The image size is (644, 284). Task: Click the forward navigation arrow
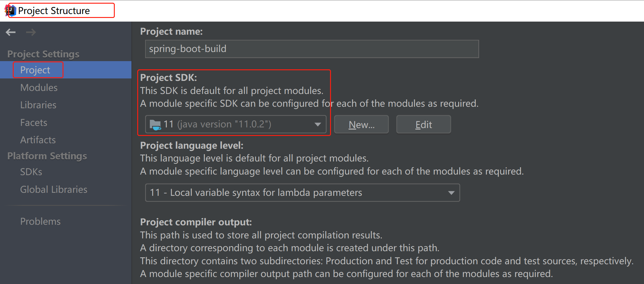click(30, 32)
